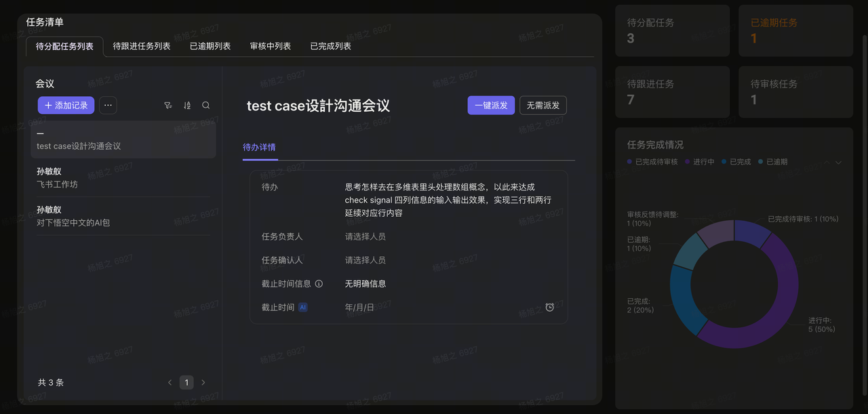868x414 pixels.
Task: Switch to the 待跟进任务列表 tab
Action: click(142, 46)
